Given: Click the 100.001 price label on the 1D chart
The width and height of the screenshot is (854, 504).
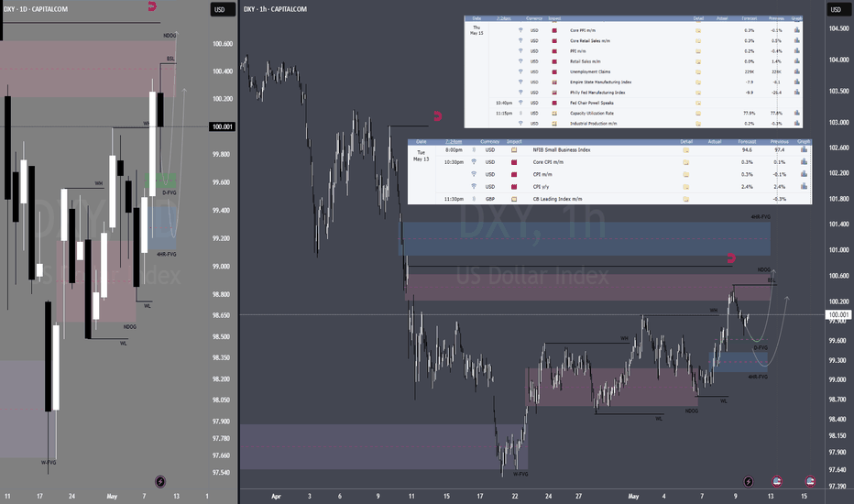Looking at the screenshot, I should [223, 126].
